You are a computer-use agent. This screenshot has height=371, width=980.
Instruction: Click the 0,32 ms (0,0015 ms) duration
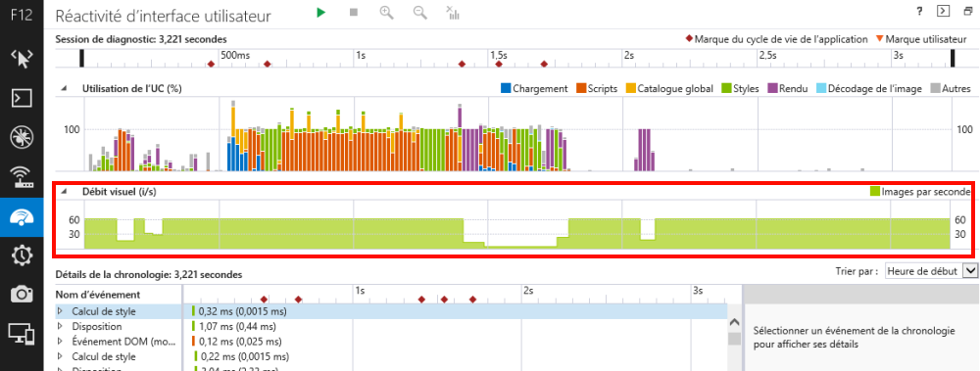242,311
